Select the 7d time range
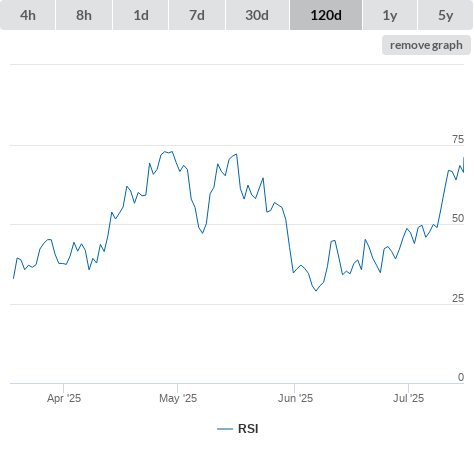 tap(197, 15)
